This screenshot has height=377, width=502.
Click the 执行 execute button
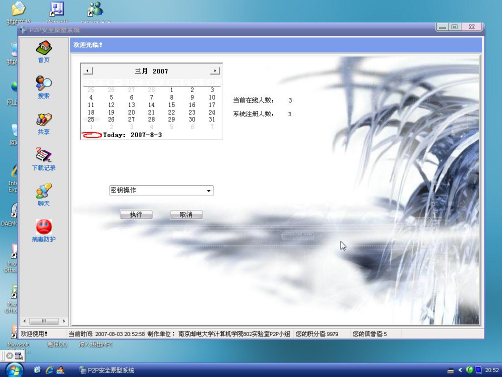[x=136, y=215]
